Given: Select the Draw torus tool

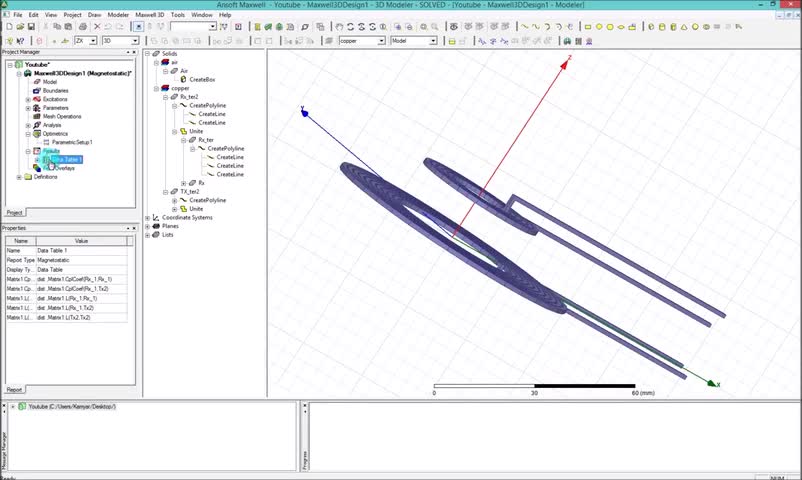Looking at the screenshot, I should (706, 27).
